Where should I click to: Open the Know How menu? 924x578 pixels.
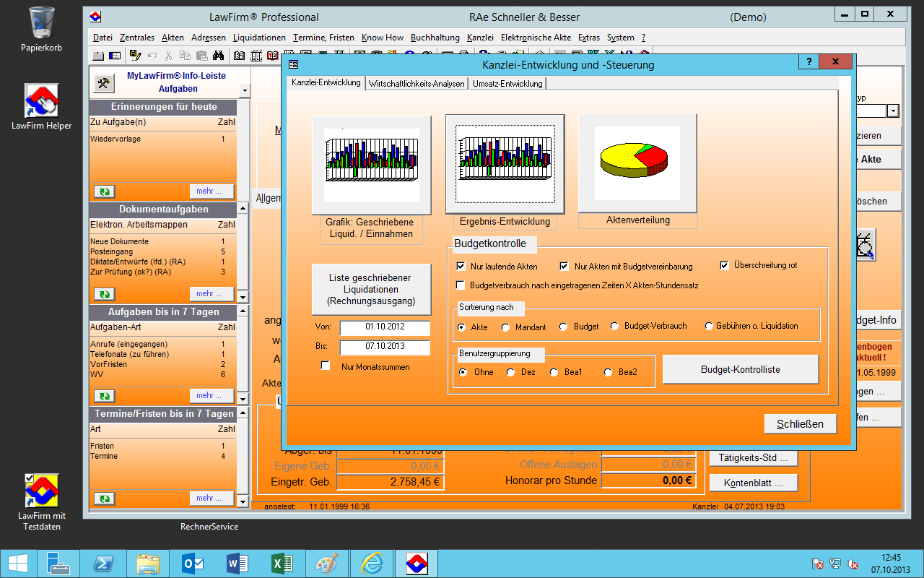click(x=383, y=38)
